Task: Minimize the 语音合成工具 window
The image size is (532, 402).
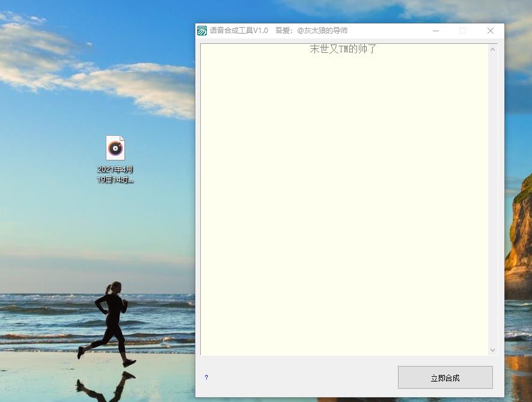Action: [436, 31]
